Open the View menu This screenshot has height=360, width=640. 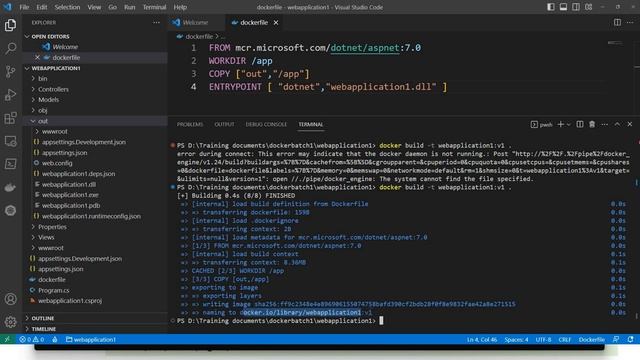click(94, 7)
